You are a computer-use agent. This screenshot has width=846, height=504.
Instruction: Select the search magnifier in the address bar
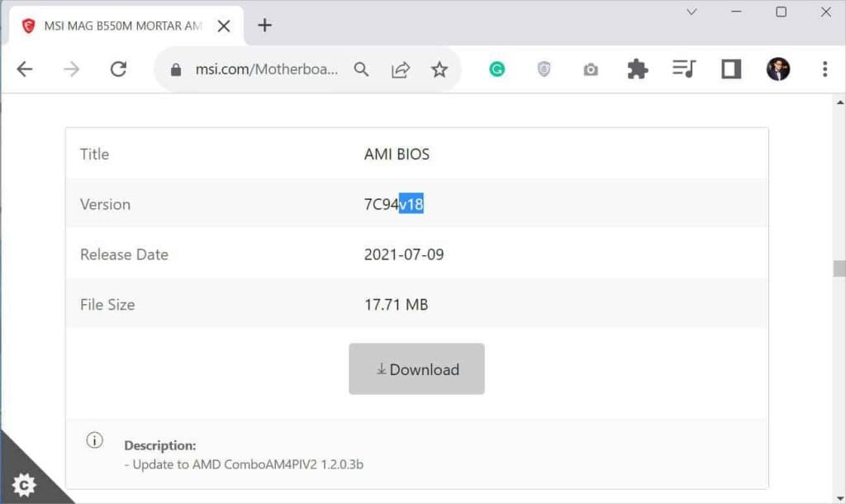pyautogui.click(x=361, y=69)
